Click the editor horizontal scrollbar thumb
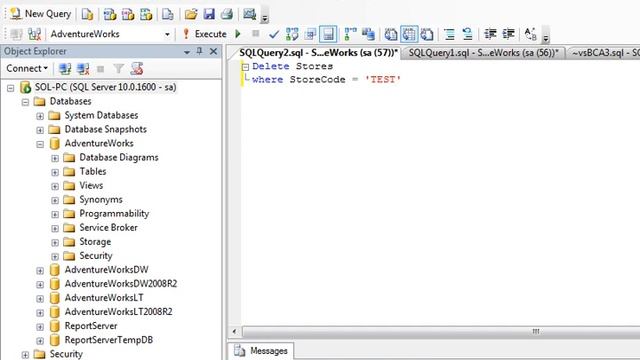Image resolution: width=640 pixels, height=360 pixels. pyautogui.click(x=441, y=331)
